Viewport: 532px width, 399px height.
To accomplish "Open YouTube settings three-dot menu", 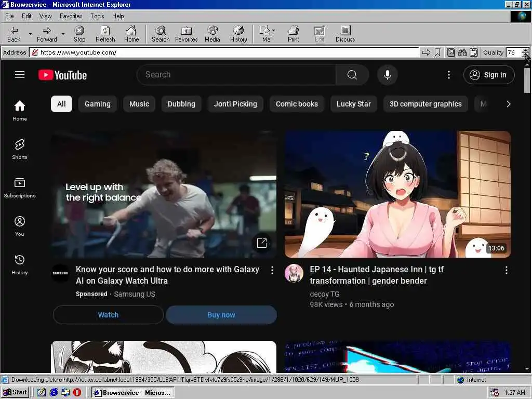I will click(448, 75).
